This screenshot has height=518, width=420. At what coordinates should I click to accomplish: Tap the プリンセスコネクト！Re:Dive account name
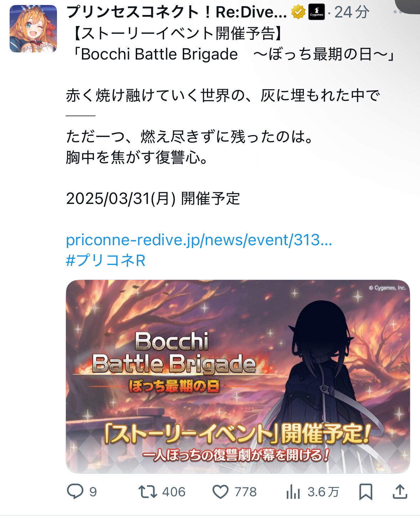[x=177, y=12]
